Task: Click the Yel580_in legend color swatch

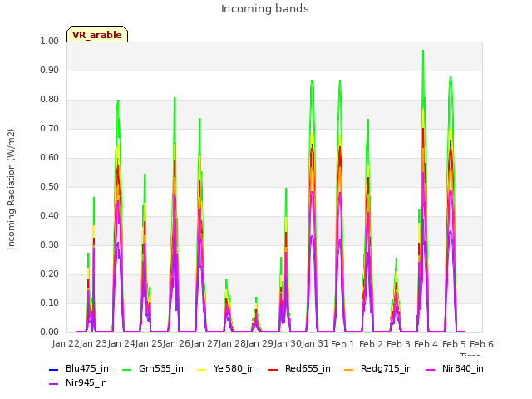Action: tap(201, 369)
